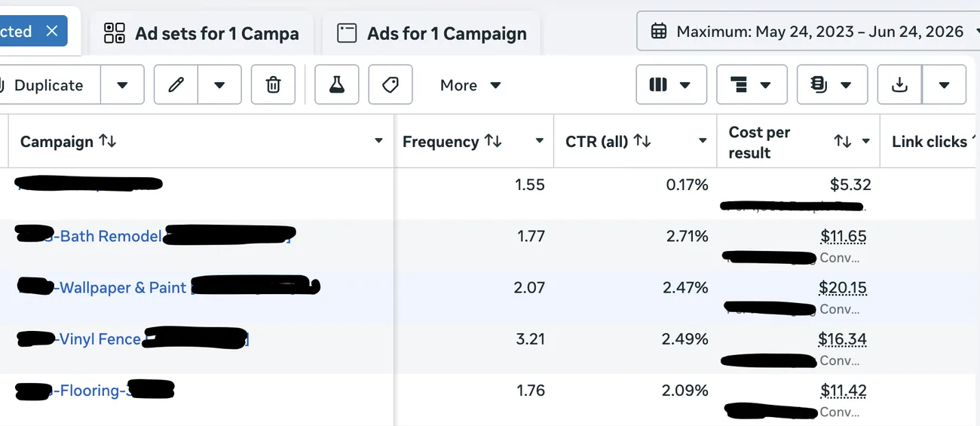Viewport: 980px width, 426px height.
Task: Click the pencil edit icon
Action: (x=176, y=84)
